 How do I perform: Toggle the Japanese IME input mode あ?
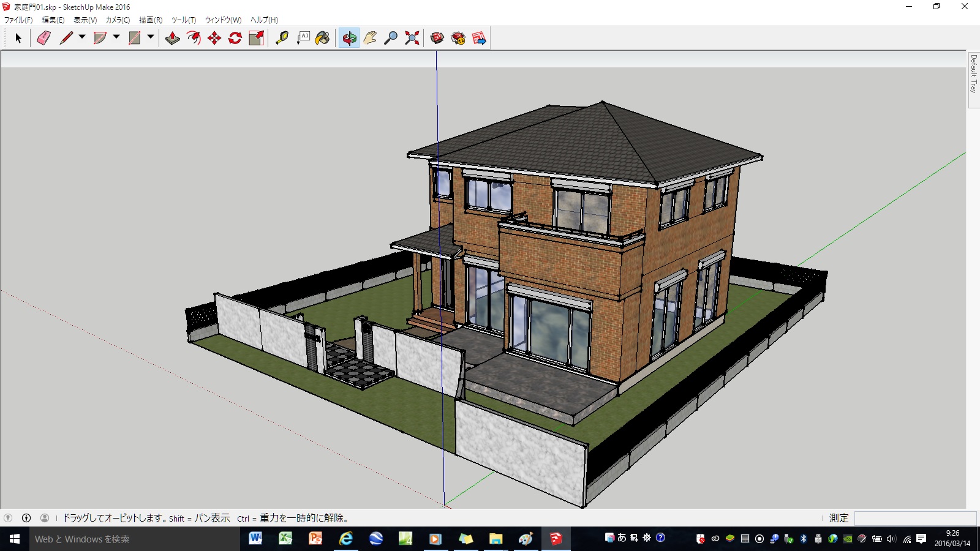point(622,538)
